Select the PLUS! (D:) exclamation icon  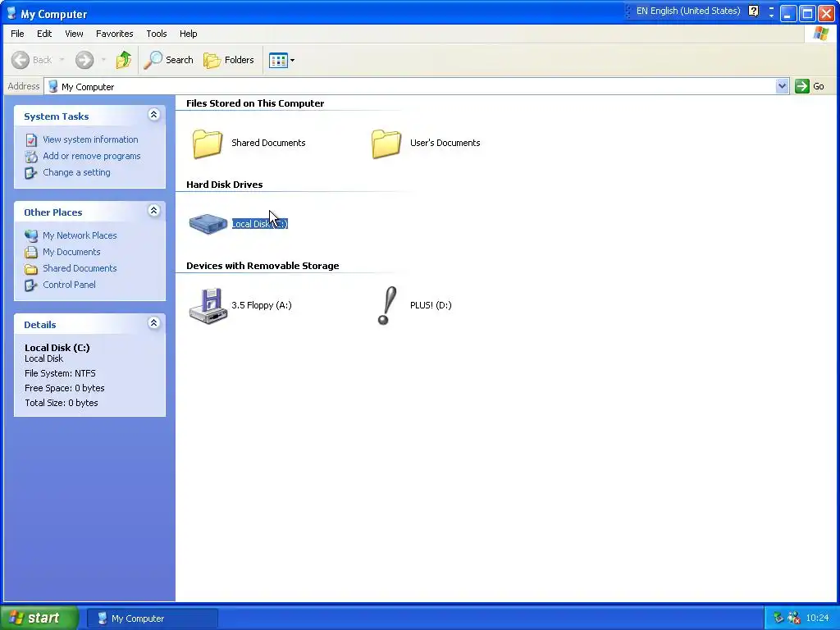point(387,305)
